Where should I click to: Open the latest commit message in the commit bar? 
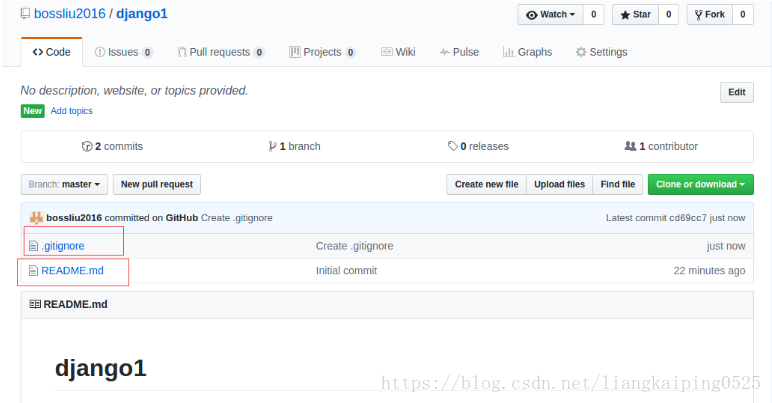(x=236, y=217)
